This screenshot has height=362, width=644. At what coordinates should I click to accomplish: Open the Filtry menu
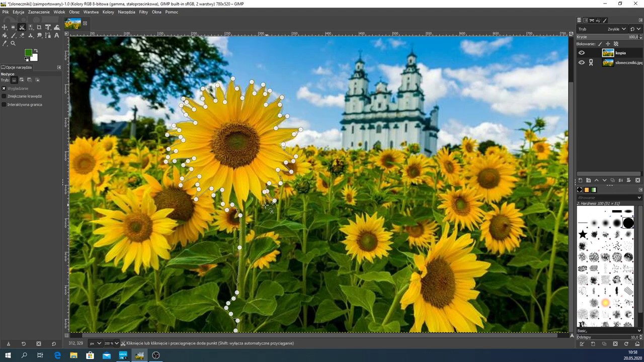coord(143,12)
